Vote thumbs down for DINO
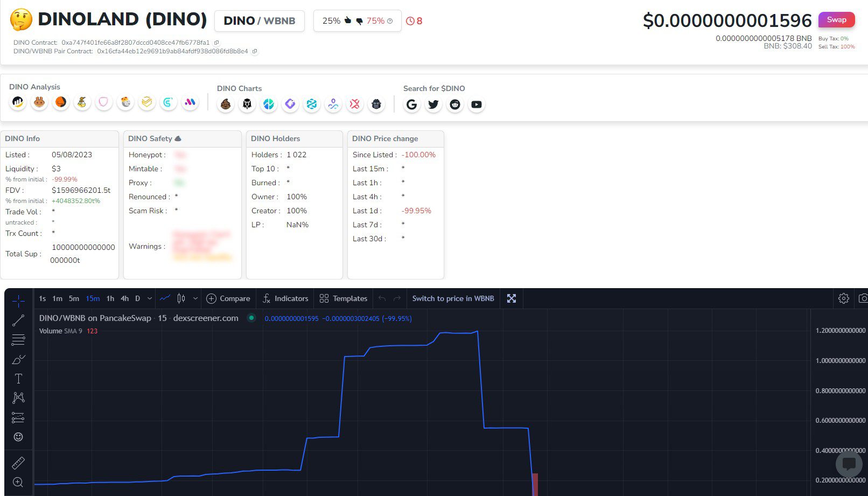Screen dimensions: 868x496 click(x=360, y=21)
